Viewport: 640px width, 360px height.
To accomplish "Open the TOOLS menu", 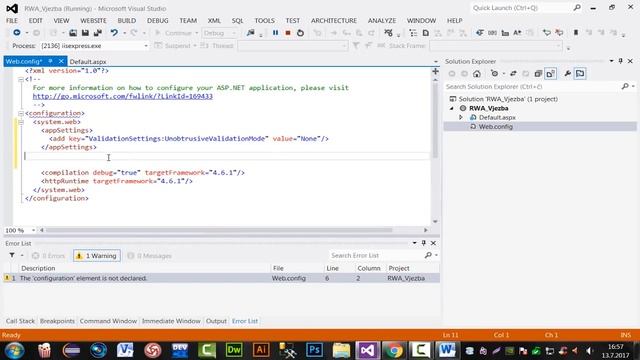I will coord(264,20).
